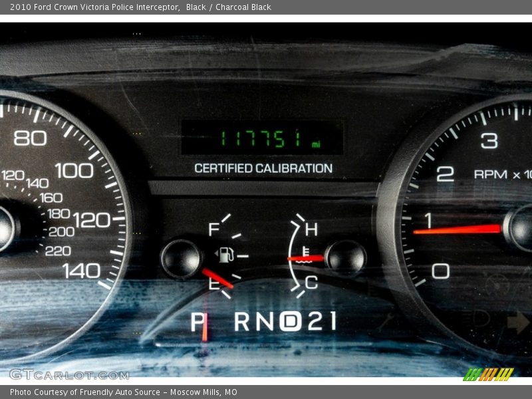Click the boxed D gear indicator
The height and width of the screenshot is (399, 532).
pyautogui.click(x=291, y=321)
